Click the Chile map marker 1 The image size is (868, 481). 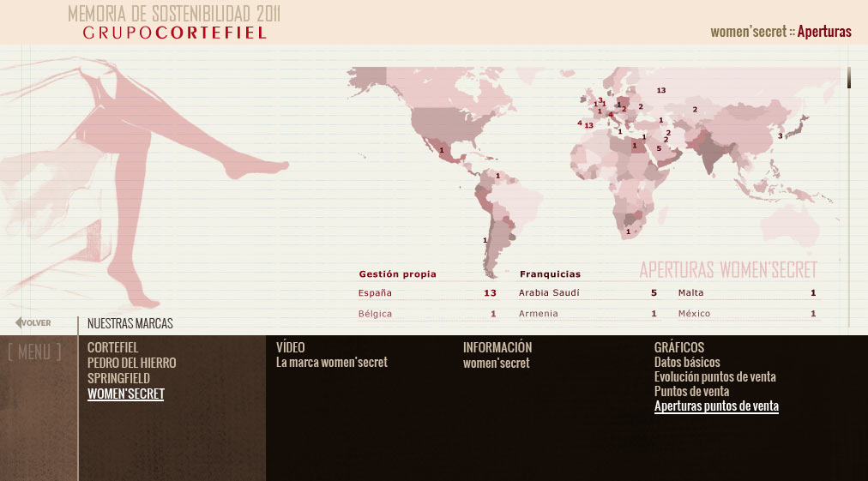485,240
